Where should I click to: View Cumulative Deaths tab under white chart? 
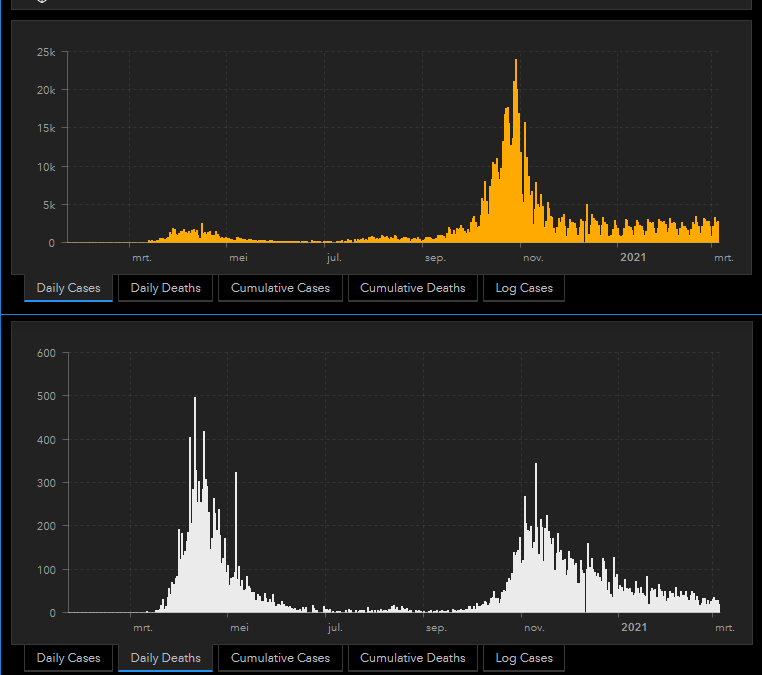412,658
